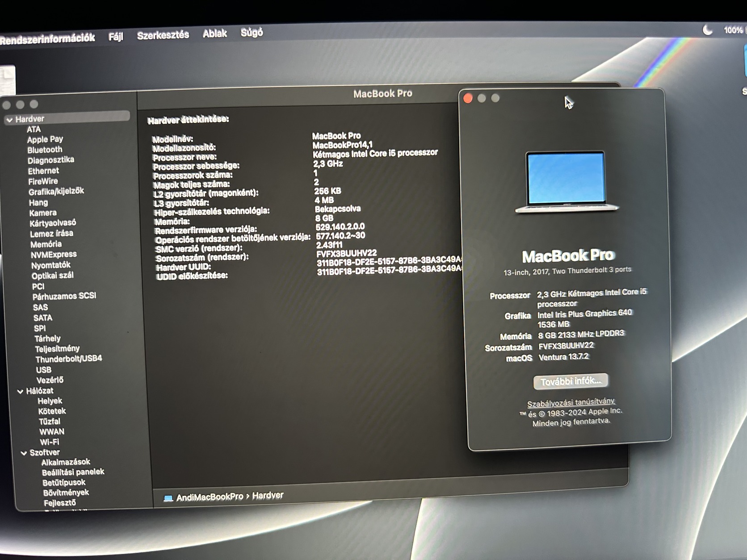Click the laptop icon in the path bar
The image size is (747, 560).
click(x=168, y=498)
